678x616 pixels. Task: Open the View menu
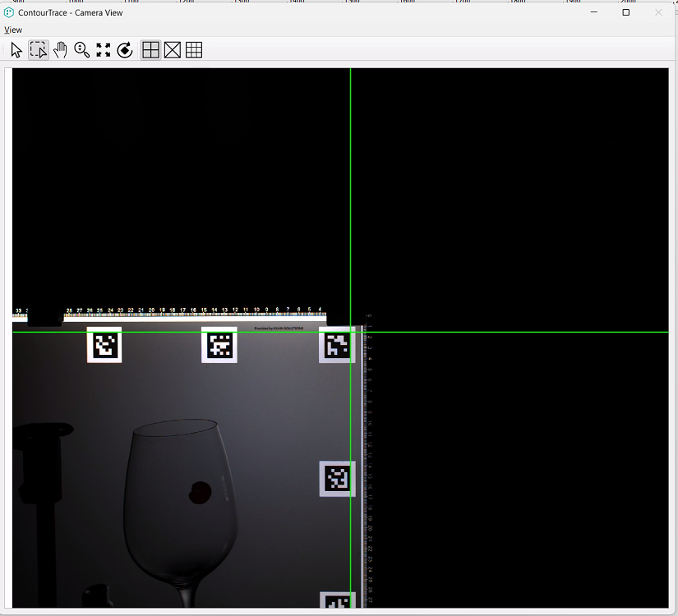(x=13, y=30)
